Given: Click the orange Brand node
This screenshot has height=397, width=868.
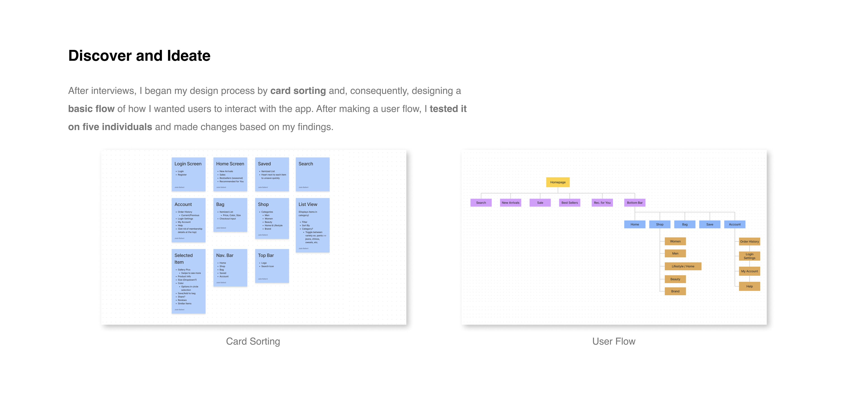Looking at the screenshot, I should tap(675, 291).
